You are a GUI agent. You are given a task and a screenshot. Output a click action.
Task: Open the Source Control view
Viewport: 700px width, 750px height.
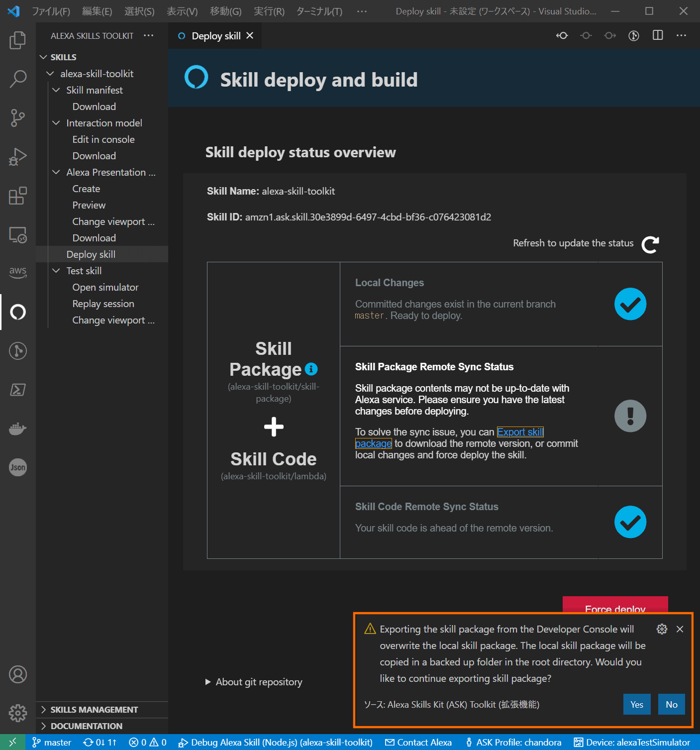[18, 118]
